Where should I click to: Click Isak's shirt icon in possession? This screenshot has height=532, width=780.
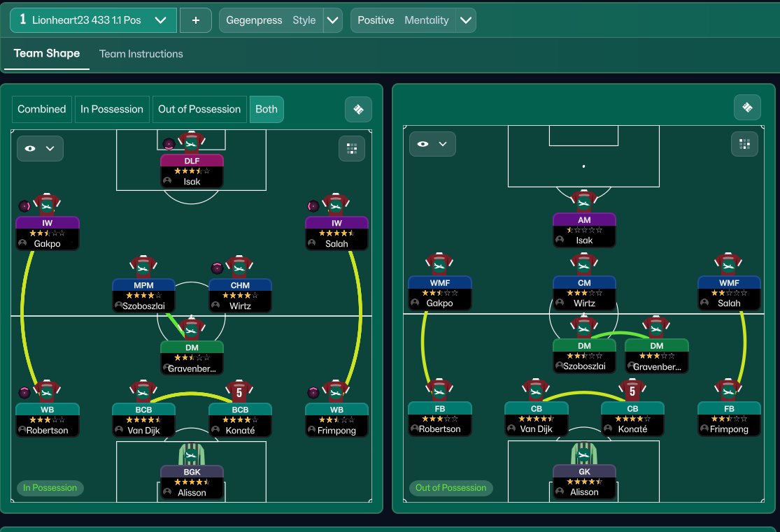tap(192, 143)
